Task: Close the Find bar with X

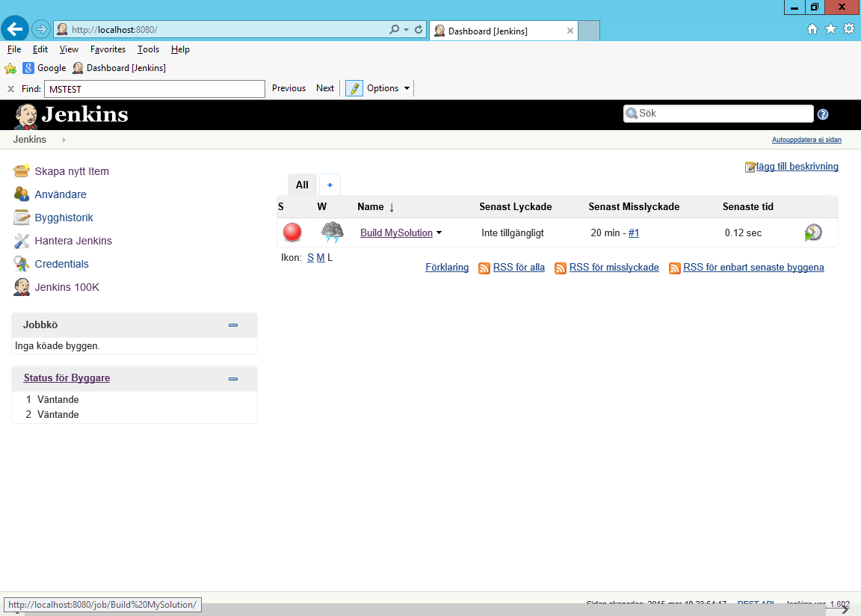Action: point(10,89)
